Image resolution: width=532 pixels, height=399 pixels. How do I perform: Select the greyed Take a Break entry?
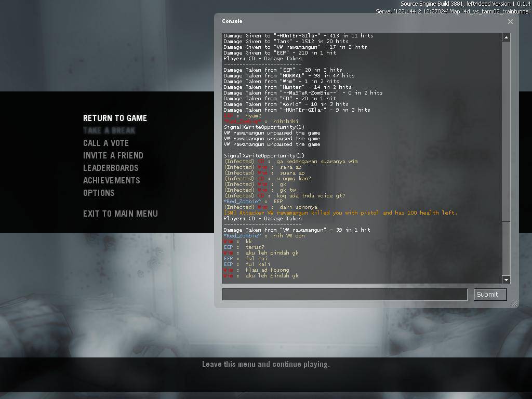[109, 130]
